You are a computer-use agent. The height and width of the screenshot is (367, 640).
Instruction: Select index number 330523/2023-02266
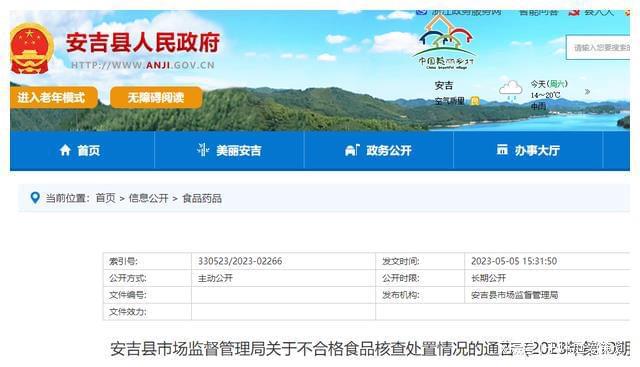tap(240, 261)
